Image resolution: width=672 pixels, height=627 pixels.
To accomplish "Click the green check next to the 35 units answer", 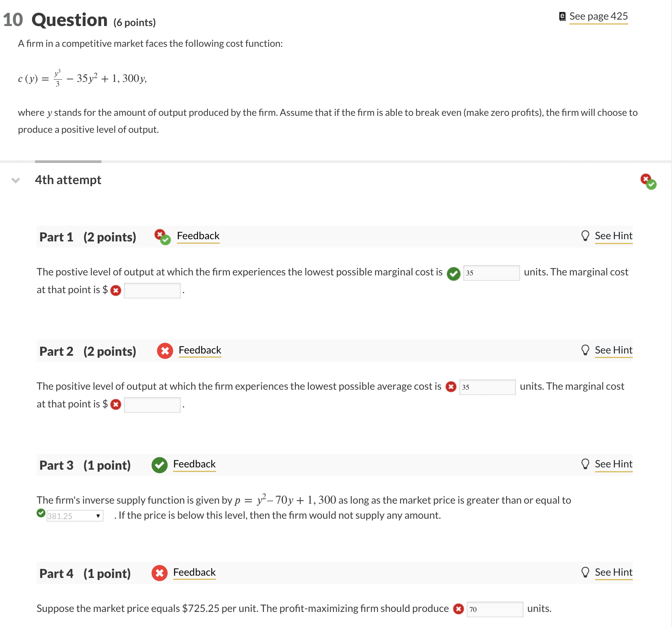I will click(453, 273).
